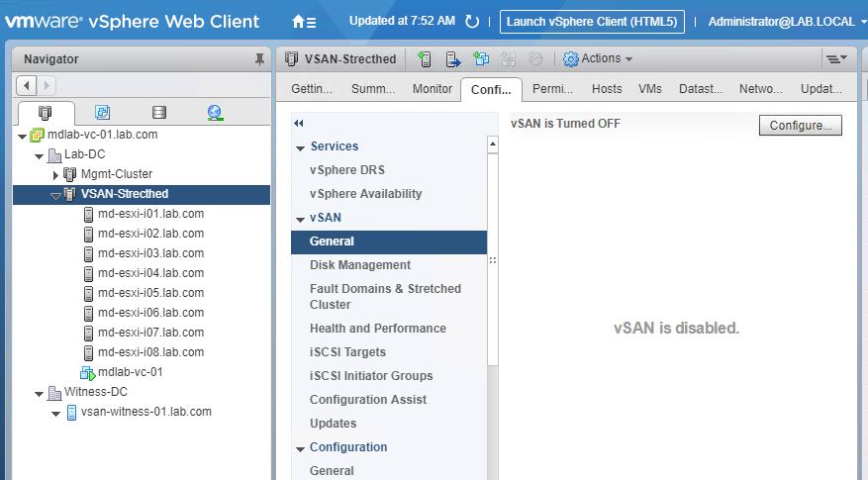Click the greyed resource pool toolbar icon
Viewport: 868px width, 480px height.
(x=508, y=58)
